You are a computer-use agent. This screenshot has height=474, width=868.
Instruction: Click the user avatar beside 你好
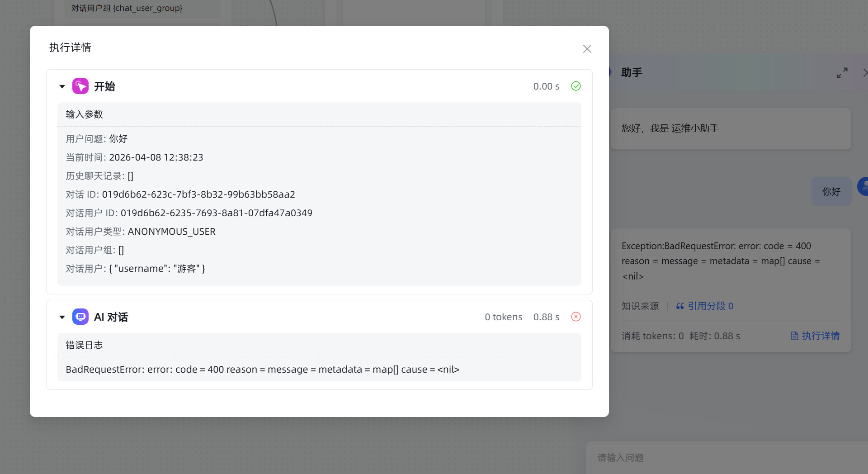pos(863,186)
